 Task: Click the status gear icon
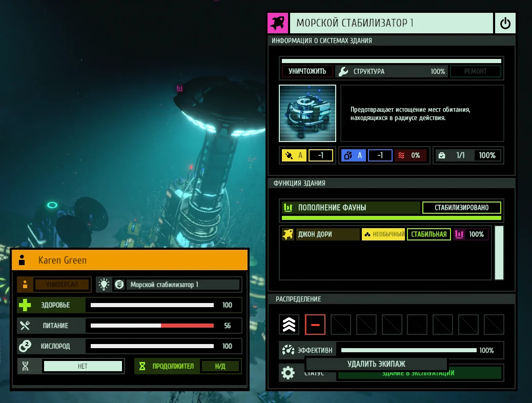[x=288, y=373]
